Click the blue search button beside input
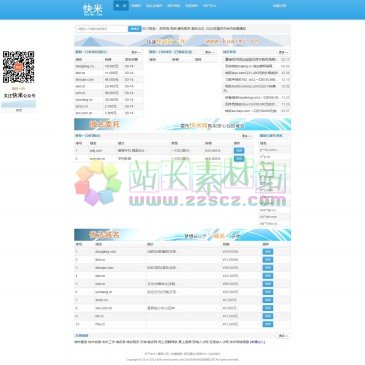 pyautogui.click(x=135, y=29)
